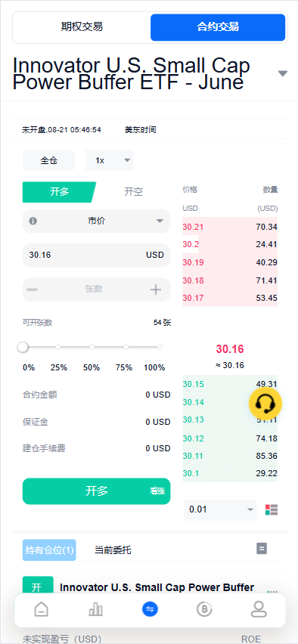Select bid price 30.12
298x644 pixels.
coord(193,438)
